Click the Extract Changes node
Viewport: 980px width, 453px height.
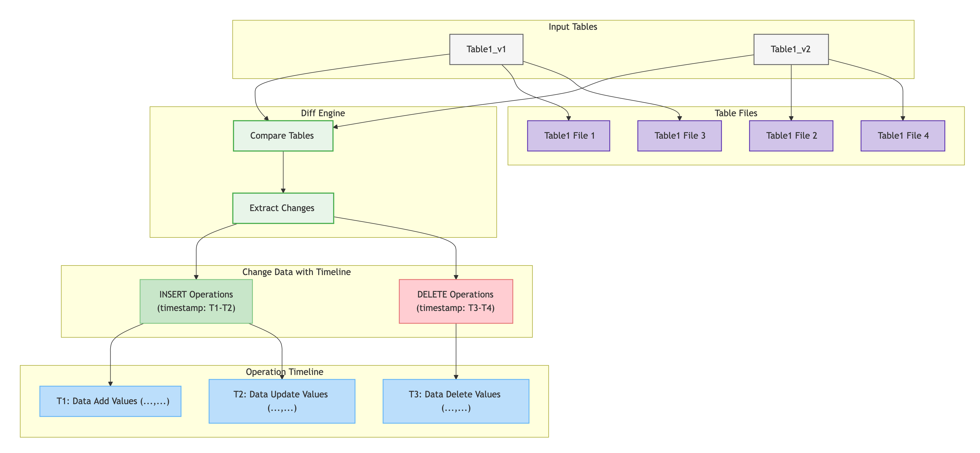click(283, 208)
